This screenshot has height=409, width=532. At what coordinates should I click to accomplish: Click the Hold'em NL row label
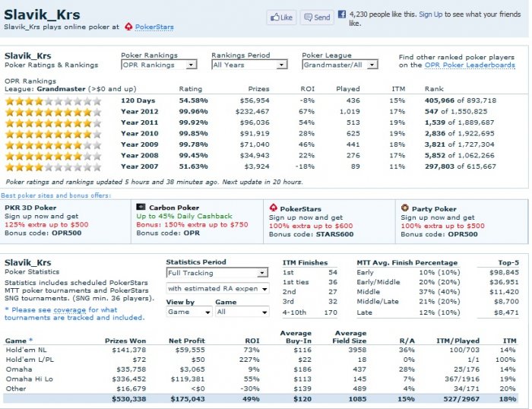[26, 350]
